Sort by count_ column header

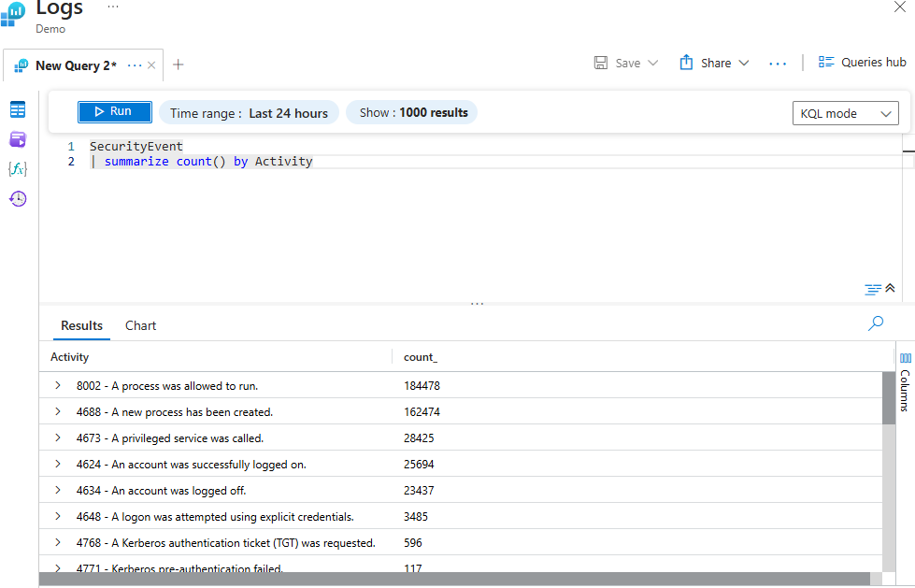tap(421, 357)
